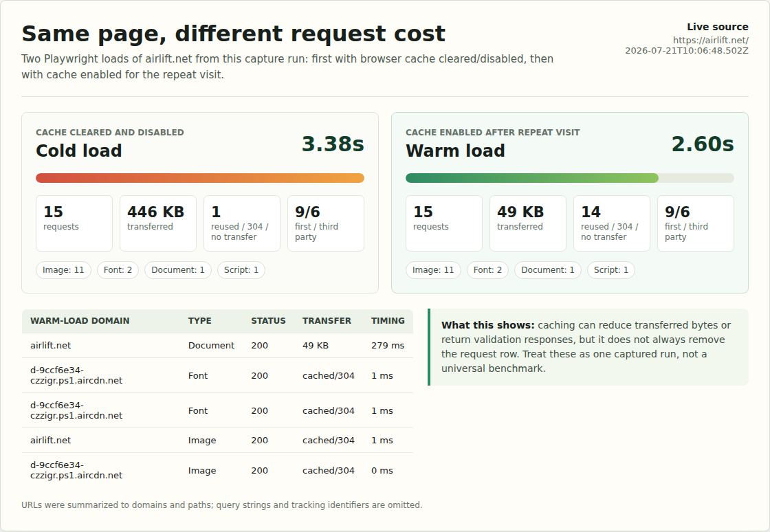Click the TIMING column header
Image resolution: width=770 pixels, height=532 pixels.
coord(388,320)
